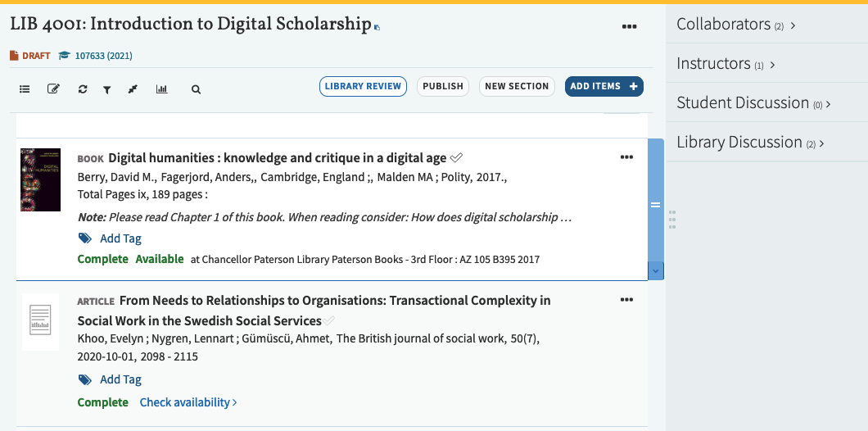Image resolution: width=868 pixels, height=431 pixels.
Task: Click the copy icon beside the list title
Action: pyautogui.click(x=377, y=28)
